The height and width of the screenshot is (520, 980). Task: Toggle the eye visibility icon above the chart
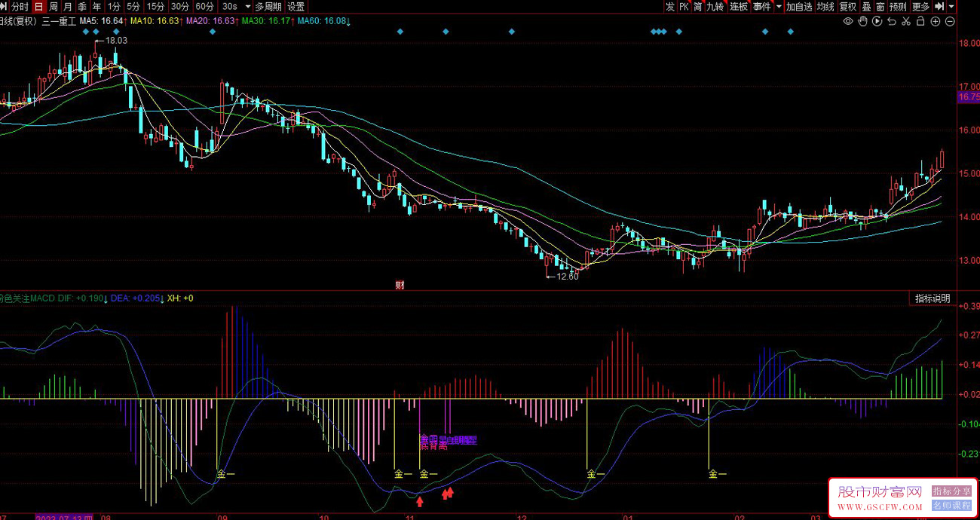click(x=848, y=21)
